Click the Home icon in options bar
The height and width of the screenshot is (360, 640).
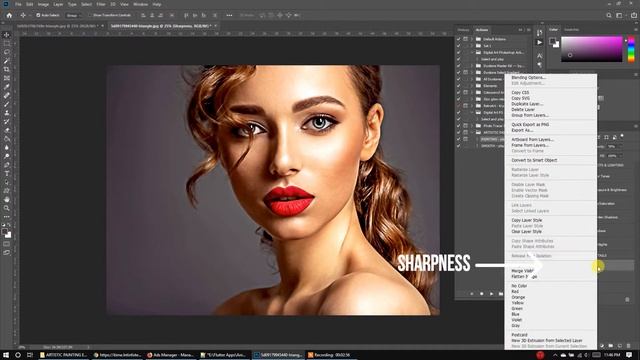9,15
